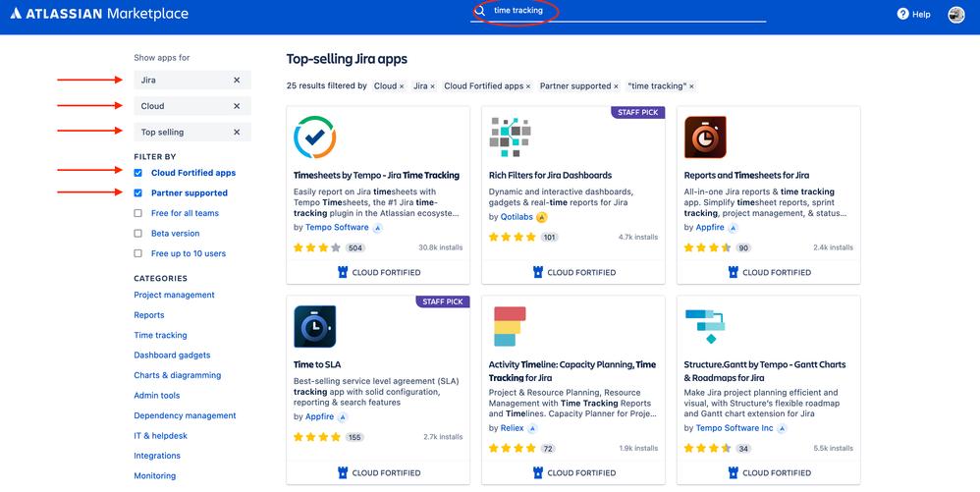Remove the Cloud filter chip
Image resolution: width=980 pixels, height=492 pixels.
(402, 86)
